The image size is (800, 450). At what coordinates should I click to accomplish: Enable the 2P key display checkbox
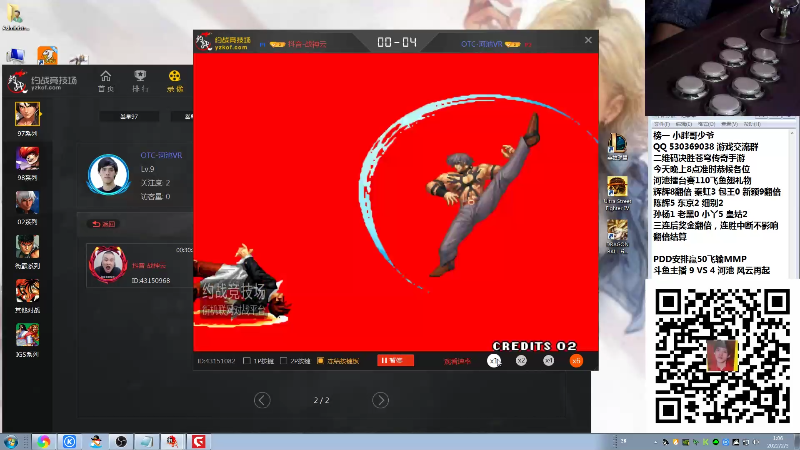(x=284, y=361)
